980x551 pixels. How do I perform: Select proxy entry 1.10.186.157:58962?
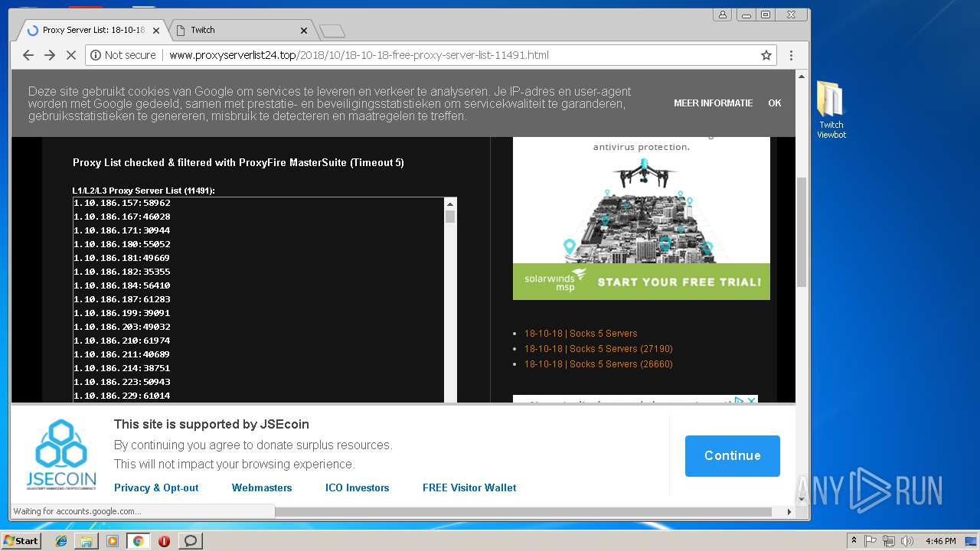(122, 203)
